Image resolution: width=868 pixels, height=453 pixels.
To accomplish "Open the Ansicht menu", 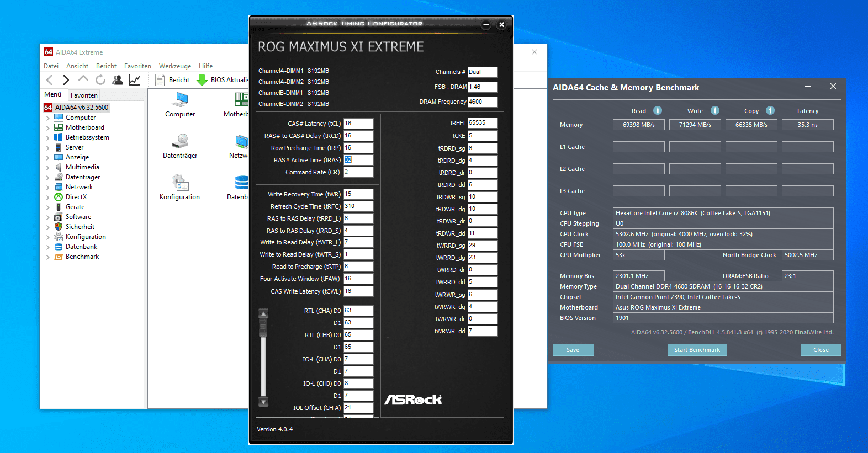I will (x=77, y=66).
